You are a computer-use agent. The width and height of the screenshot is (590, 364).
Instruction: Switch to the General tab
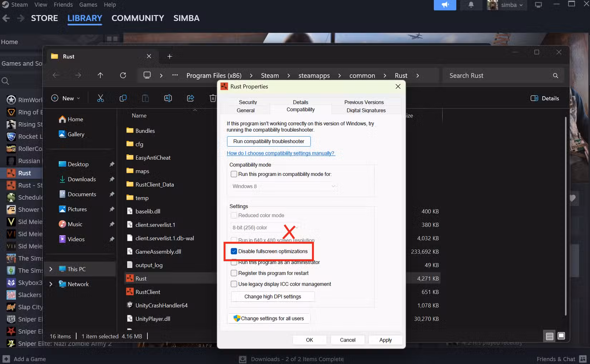pos(246,110)
